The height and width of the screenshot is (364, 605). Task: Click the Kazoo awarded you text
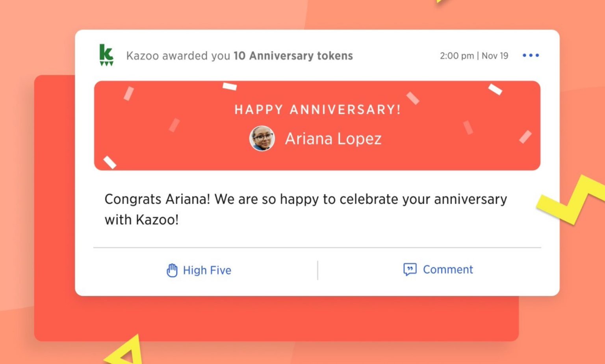tap(178, 56)
